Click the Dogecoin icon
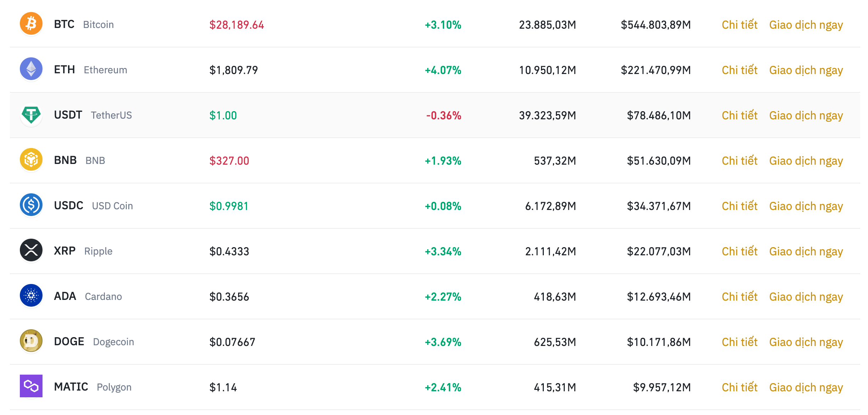 pos(31,341)
